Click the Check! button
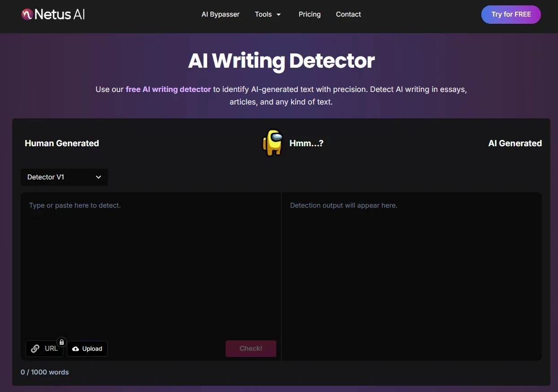Screen dimensions: 558x392 click(x=251, y=348)
